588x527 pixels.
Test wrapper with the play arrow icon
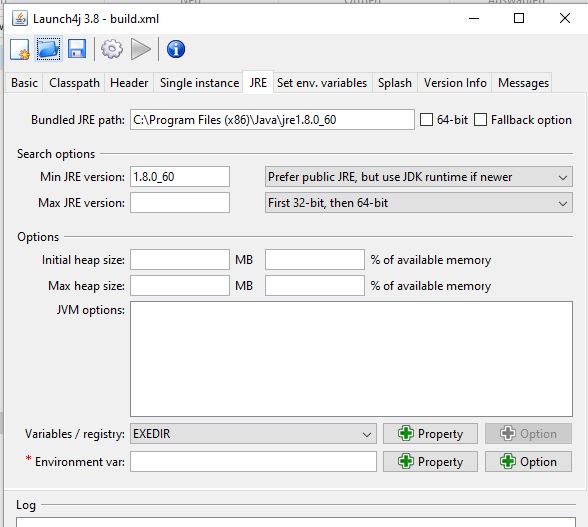(141, 49)
